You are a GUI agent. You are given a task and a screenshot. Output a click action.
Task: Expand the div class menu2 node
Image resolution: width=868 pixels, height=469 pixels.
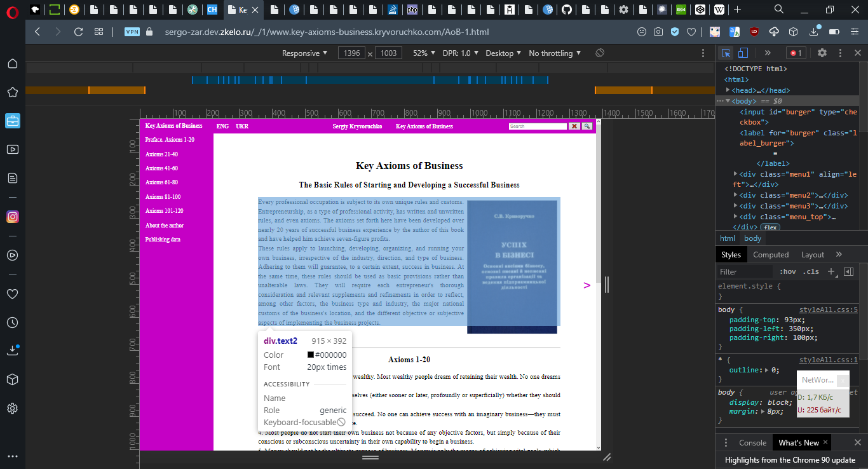coord(735,195)
